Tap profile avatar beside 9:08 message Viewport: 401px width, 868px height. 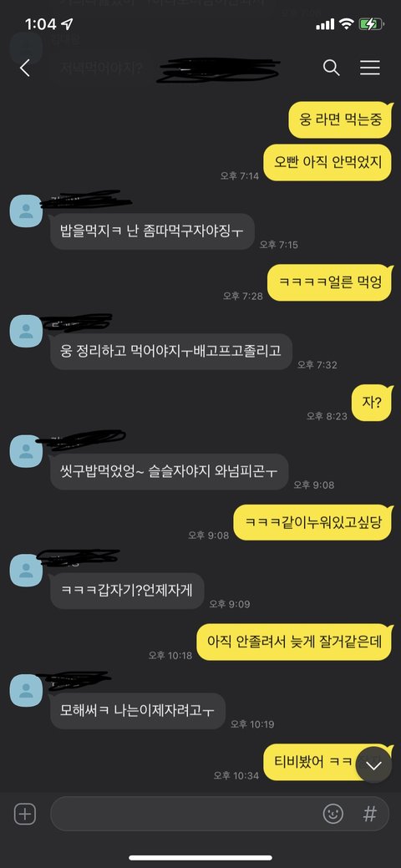[x=26, y=451]
